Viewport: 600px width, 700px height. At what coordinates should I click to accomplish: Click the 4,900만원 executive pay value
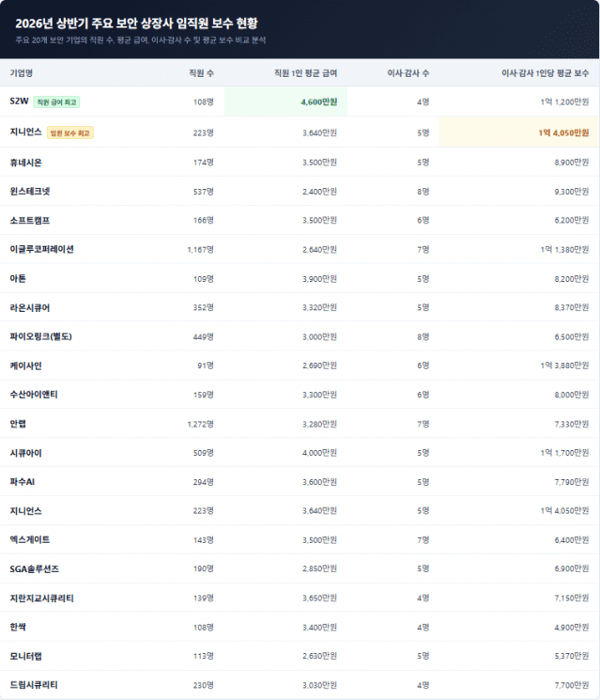(572, 627)
